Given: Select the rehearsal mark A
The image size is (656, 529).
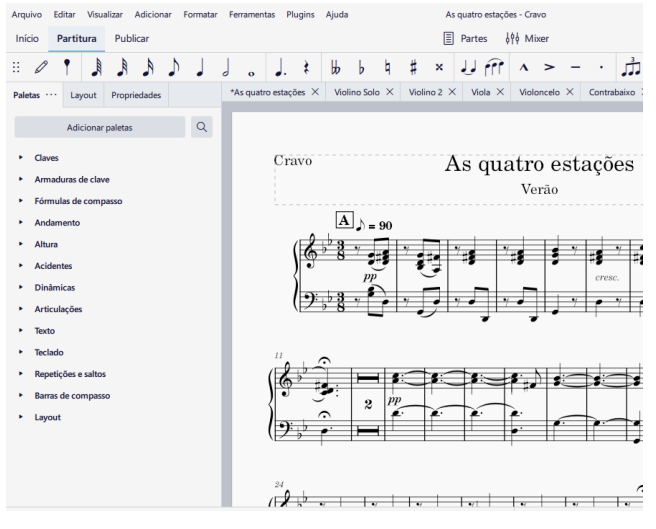Looking at the screenshot, I should [344, 220].
